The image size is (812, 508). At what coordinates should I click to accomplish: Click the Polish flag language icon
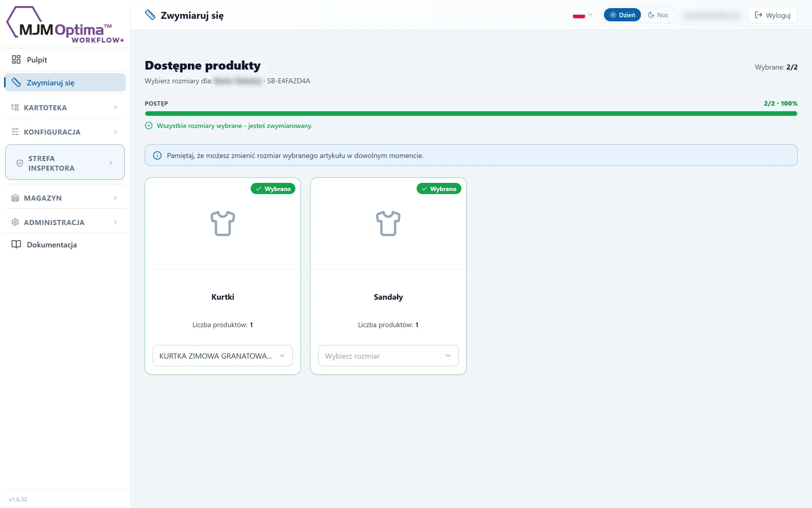(x=579, y=15)
